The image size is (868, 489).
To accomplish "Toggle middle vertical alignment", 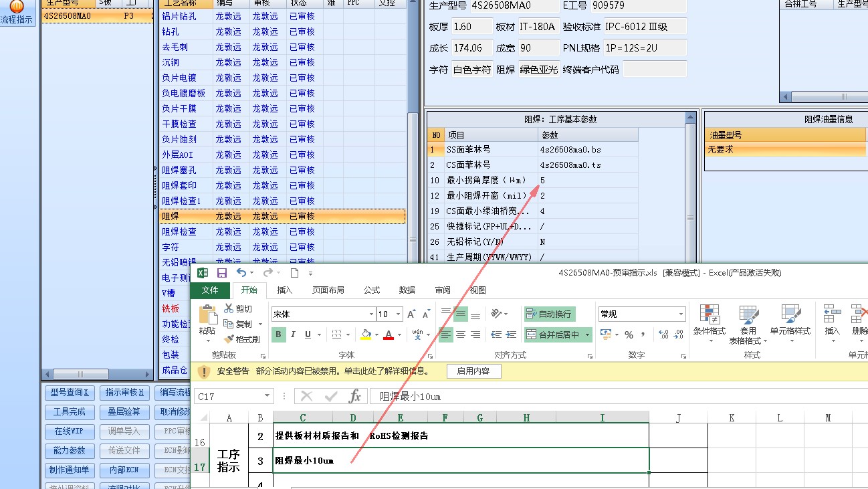I will (460, 314).
